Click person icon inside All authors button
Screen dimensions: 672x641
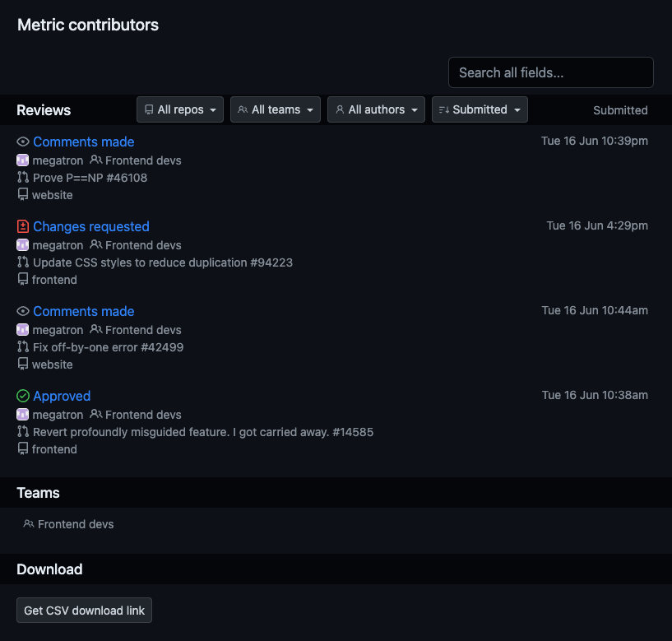[x=340, y=109]
